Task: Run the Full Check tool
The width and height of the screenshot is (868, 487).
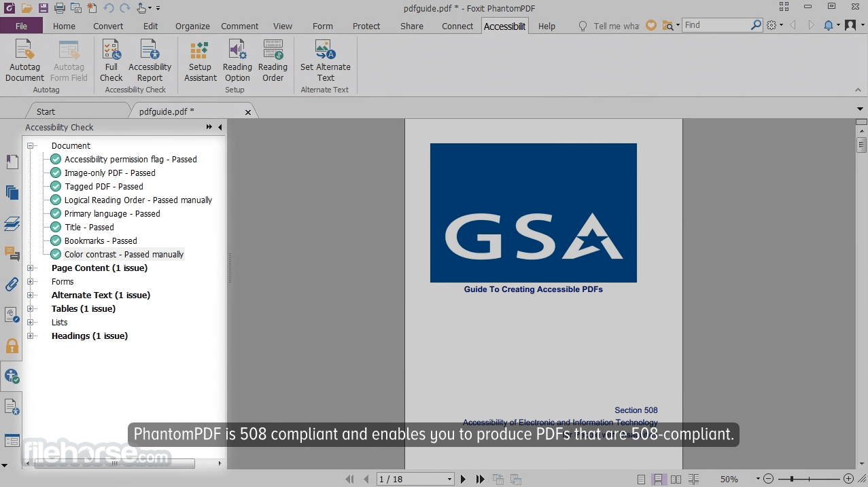Action: coord(111,61)
